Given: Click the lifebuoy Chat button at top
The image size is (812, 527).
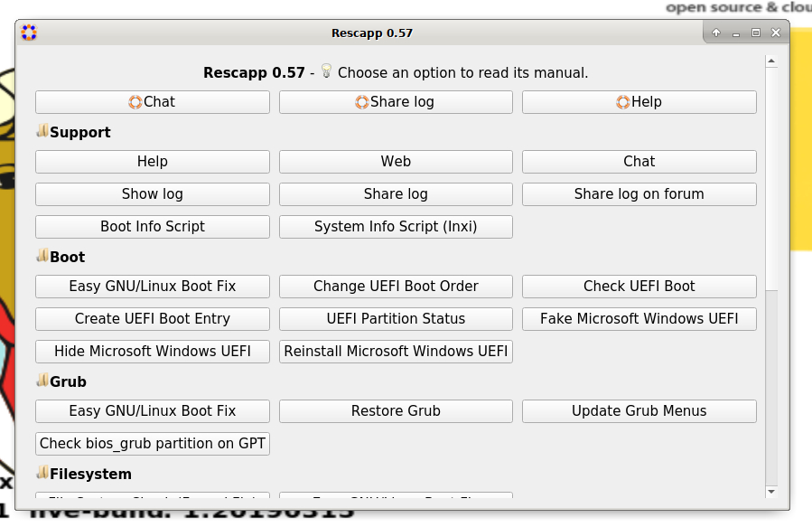Looking at the screenshot, I should pyautogui.click(x=152, y=102).
